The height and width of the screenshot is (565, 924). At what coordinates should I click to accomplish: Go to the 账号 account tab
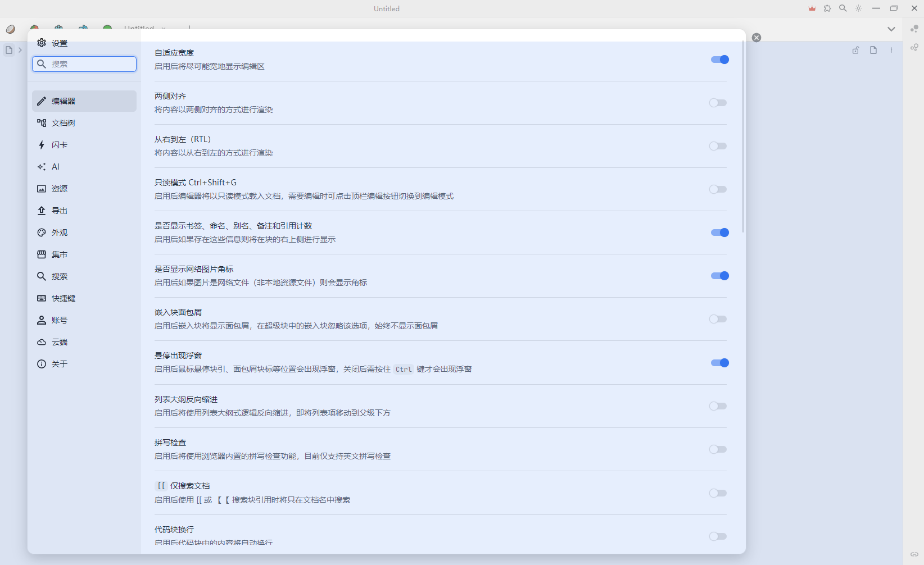84,320
